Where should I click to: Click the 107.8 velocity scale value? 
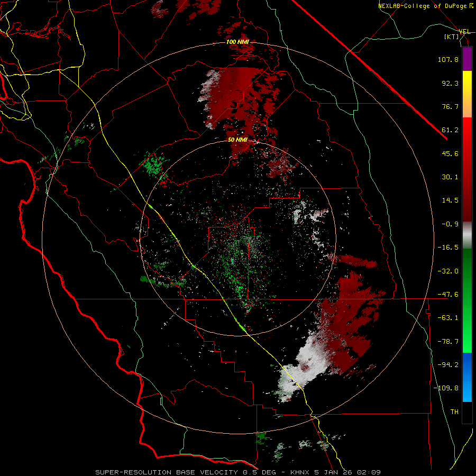(448, 59)
